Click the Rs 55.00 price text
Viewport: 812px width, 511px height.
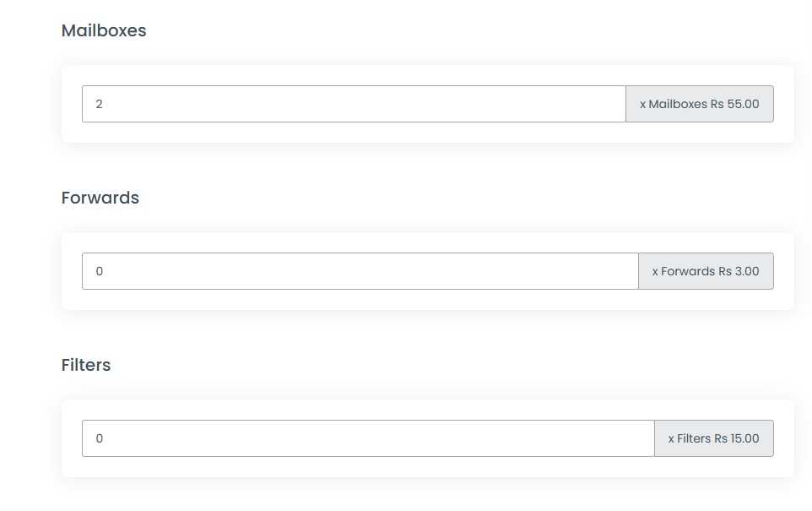pyautogui.click(x=734, y=104)
